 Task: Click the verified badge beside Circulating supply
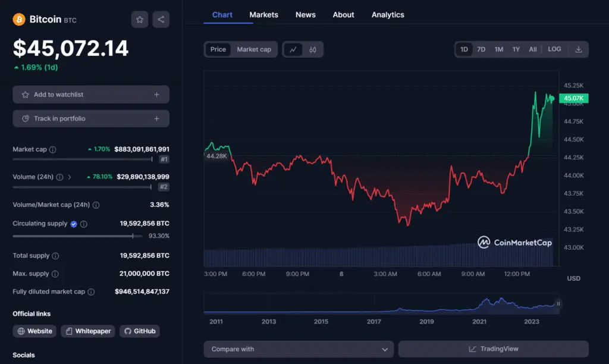pos(73,224)
